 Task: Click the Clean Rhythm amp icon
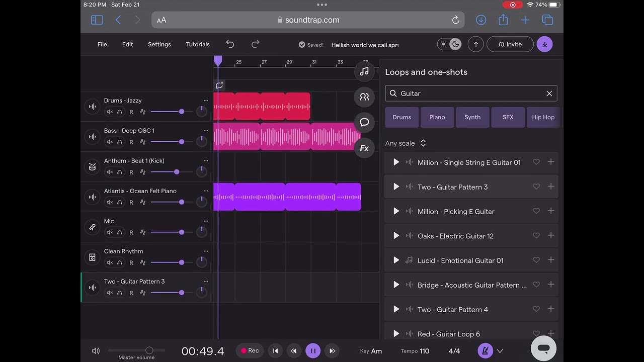point(92,257)
